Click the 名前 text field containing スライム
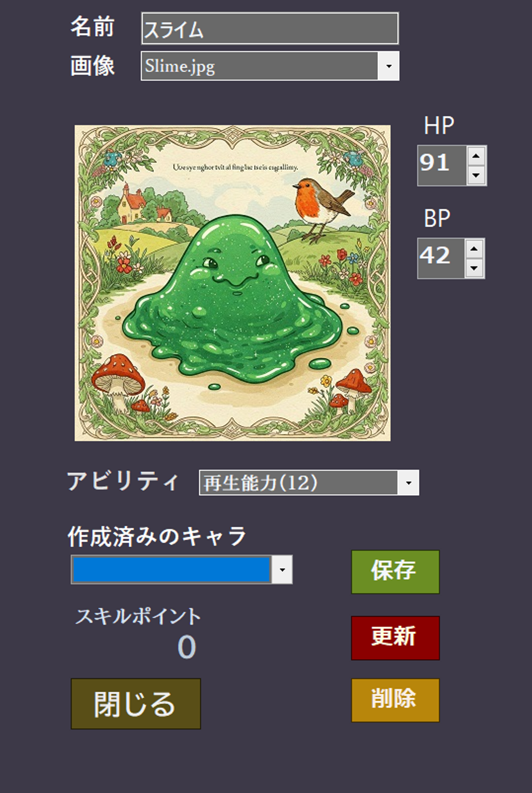 (x=270, y=28)
